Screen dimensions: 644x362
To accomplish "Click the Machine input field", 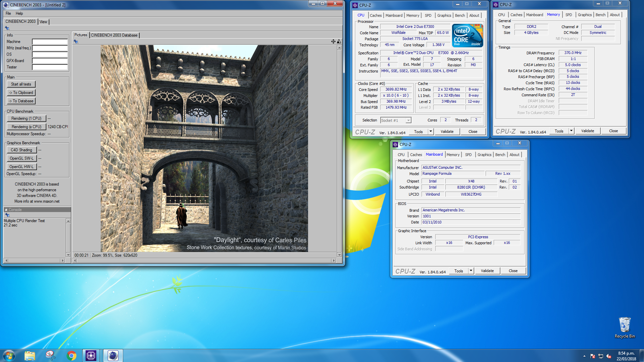I will [x=50, y=42].
